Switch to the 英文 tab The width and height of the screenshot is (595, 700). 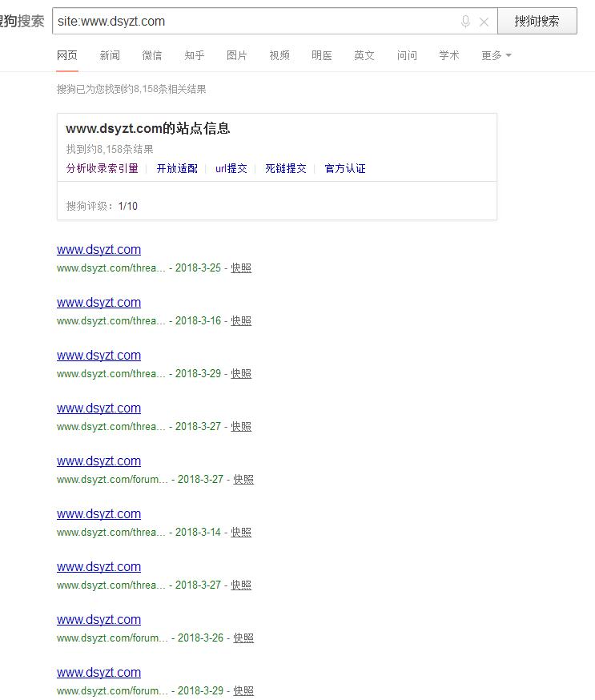364,55
